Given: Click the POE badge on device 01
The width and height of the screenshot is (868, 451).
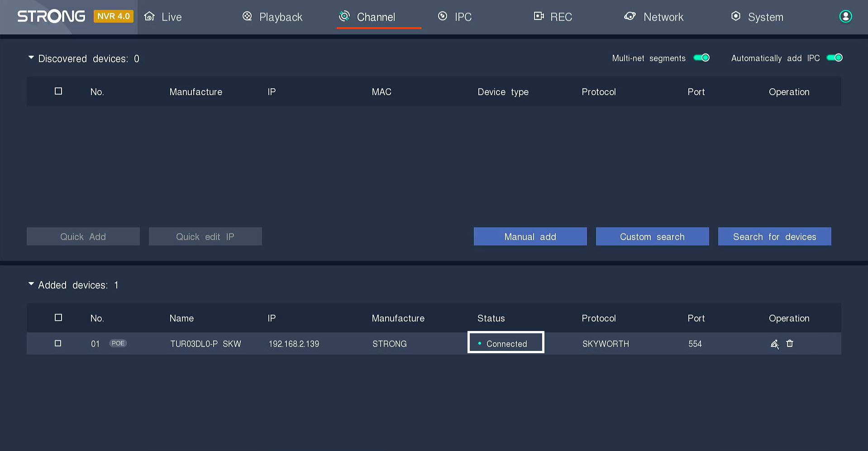Looking at the screenshot, I should click(118, 343).
